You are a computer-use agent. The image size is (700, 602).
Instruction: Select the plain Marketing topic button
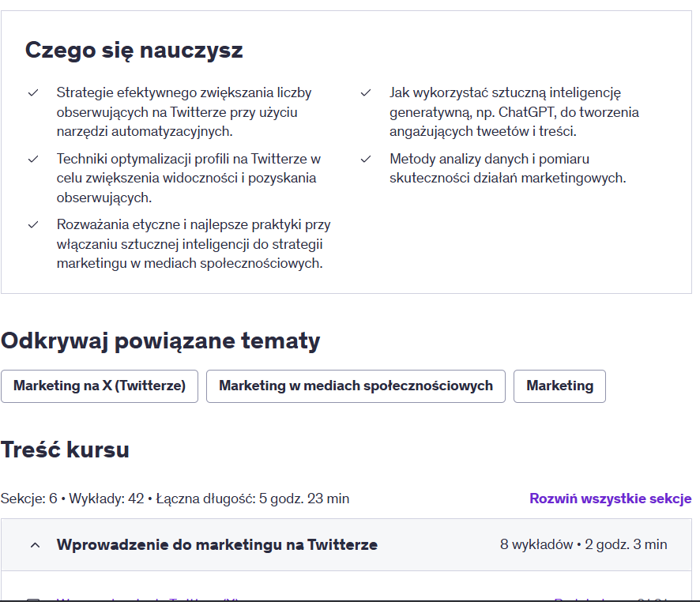(560, 386)
